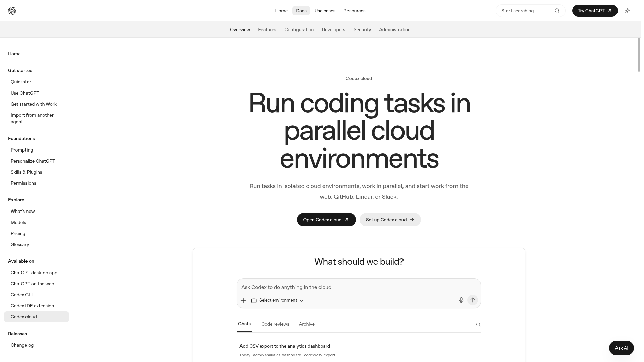Open the Permissions sidebar link

coord(23,183)
